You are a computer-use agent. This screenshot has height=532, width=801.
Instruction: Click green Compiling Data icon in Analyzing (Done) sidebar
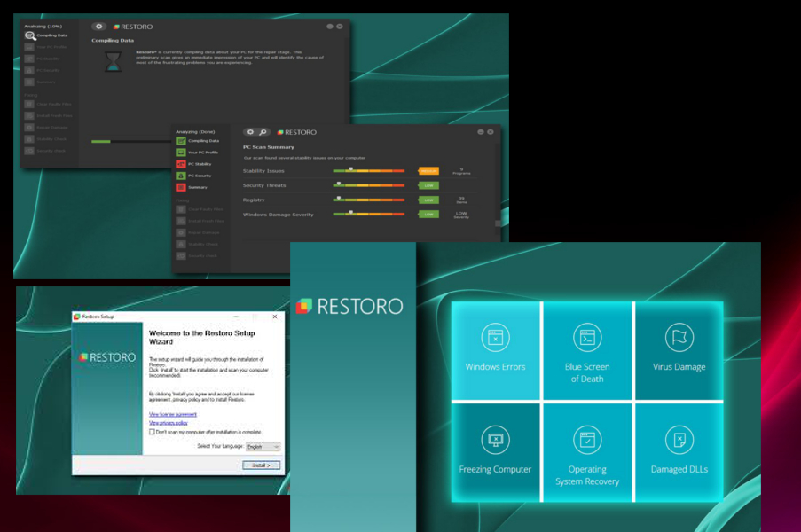click(181, 140)
